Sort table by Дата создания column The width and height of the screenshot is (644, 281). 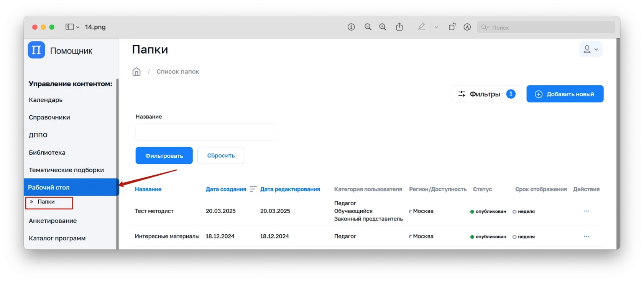226,189
